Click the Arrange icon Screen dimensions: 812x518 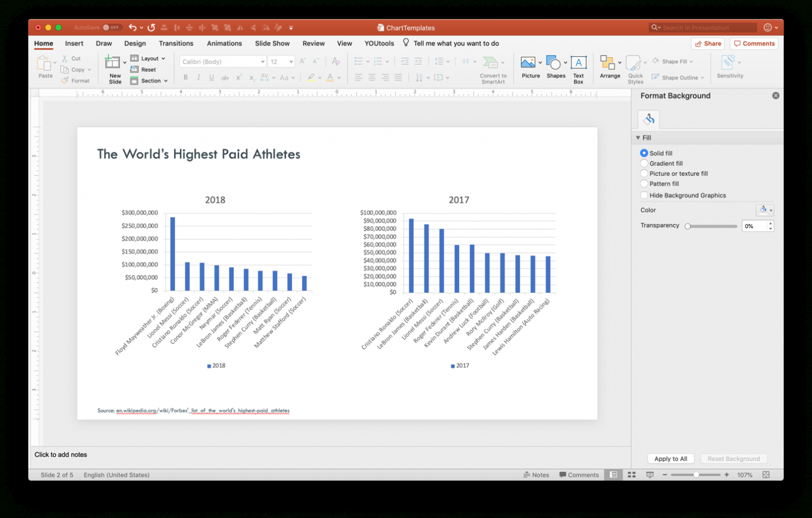607,62
